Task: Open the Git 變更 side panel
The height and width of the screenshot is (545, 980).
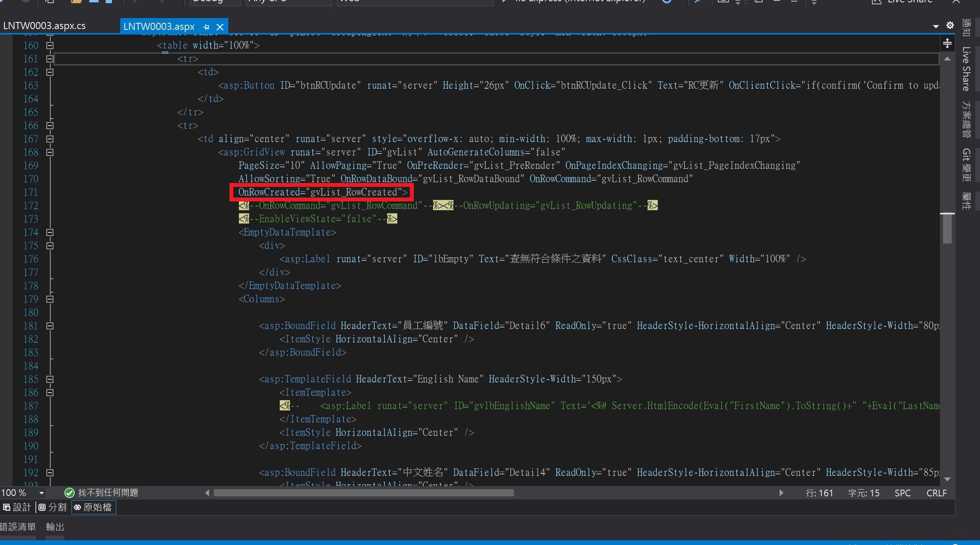Action: coord(967,165)
